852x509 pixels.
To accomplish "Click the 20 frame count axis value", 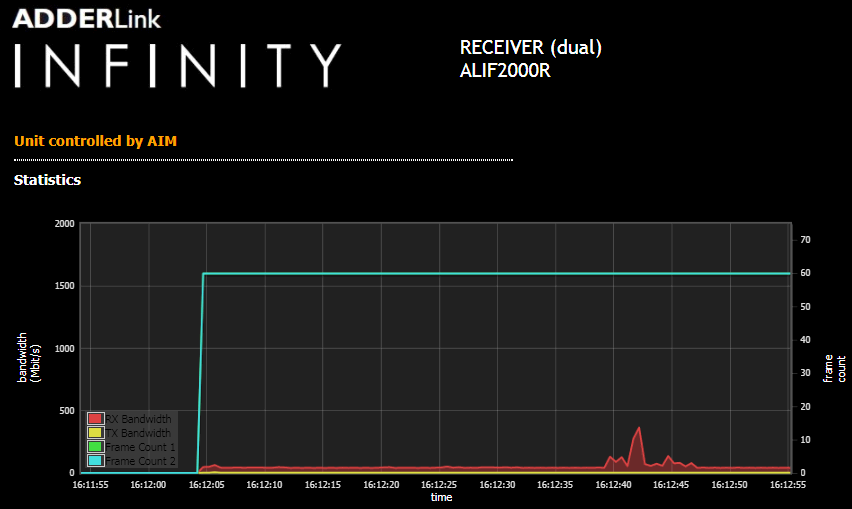I will pos(805,407).
